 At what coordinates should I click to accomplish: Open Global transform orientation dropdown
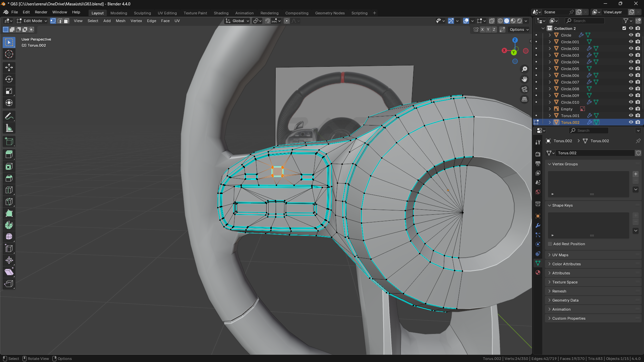coord(238,21)
